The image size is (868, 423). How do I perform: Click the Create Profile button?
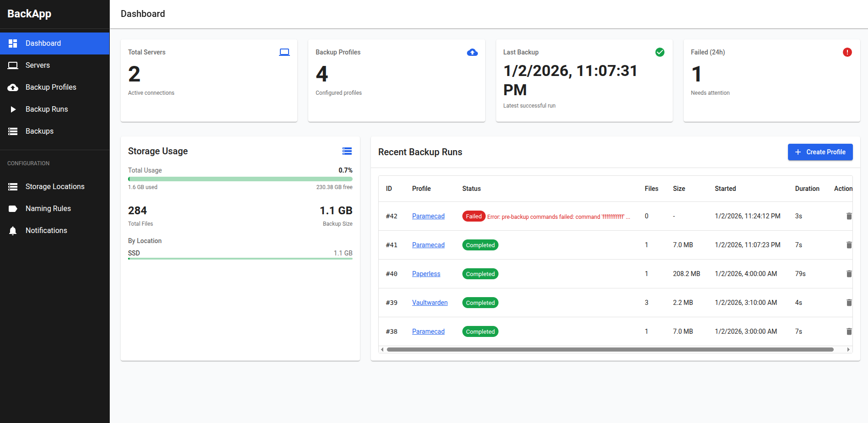[x=820, y=152]
